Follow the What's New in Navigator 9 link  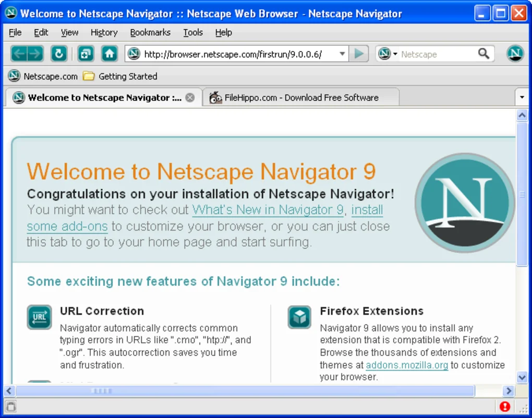pos(268,210)
